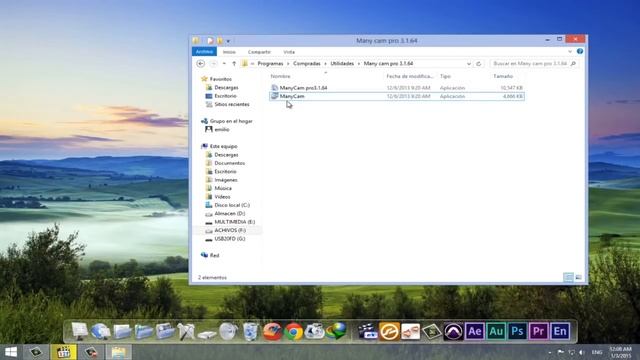This screenshot has width=640, height=360.
Task: Open File Explorer taskbar button
Action: click(118, 352)
